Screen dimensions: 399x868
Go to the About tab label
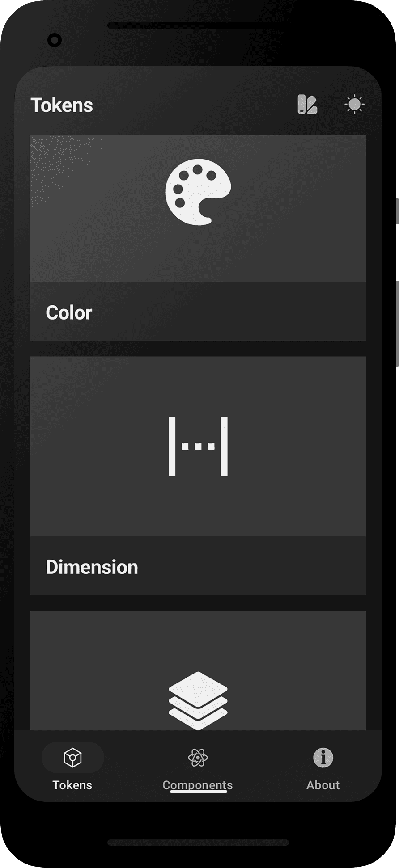[323, 785]
